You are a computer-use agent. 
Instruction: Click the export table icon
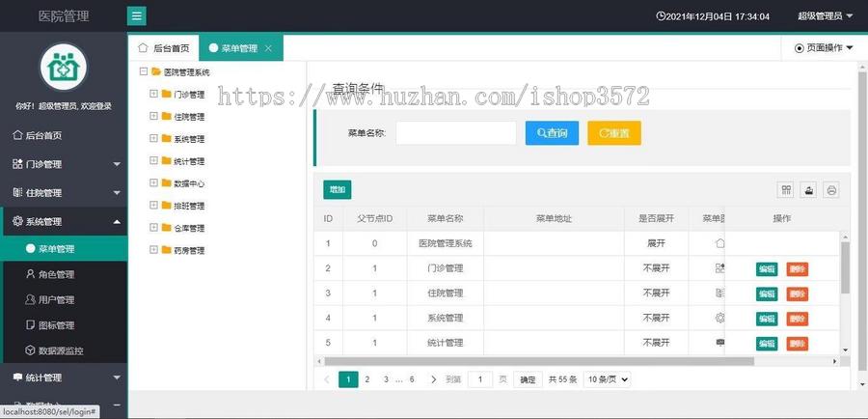point(808,190)
